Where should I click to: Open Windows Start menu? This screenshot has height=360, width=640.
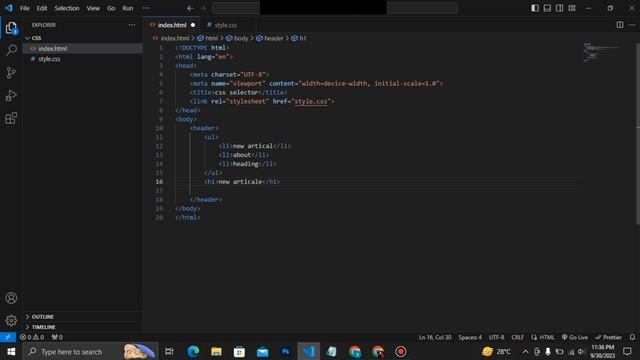(11, 351)
